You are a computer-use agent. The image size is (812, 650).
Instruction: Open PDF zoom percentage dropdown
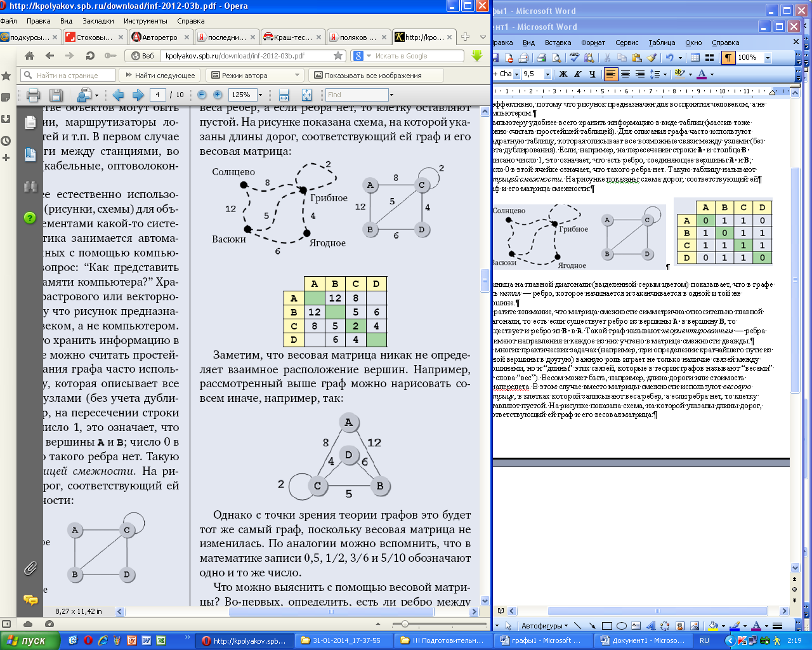260,95
